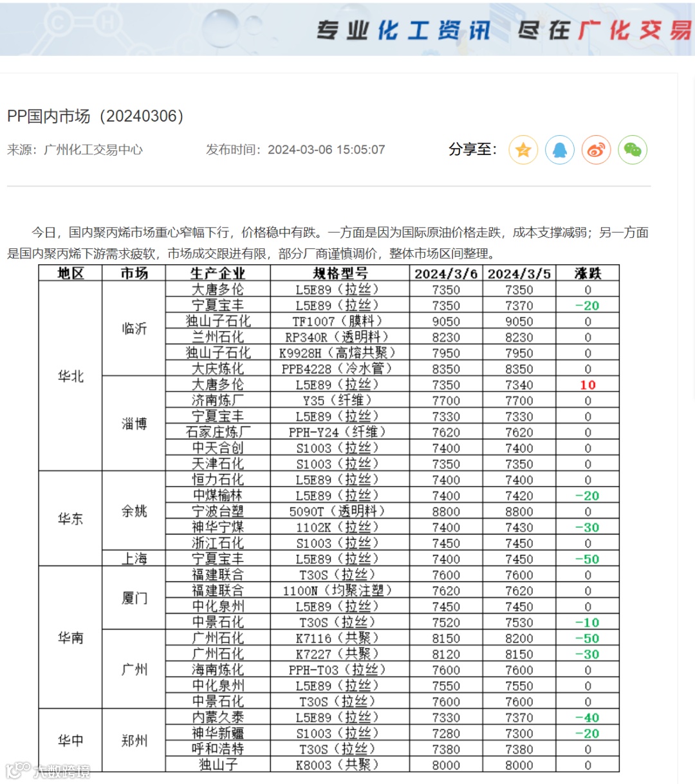Select the 市场 column header

pyautogui.click(x=134, y=273)
